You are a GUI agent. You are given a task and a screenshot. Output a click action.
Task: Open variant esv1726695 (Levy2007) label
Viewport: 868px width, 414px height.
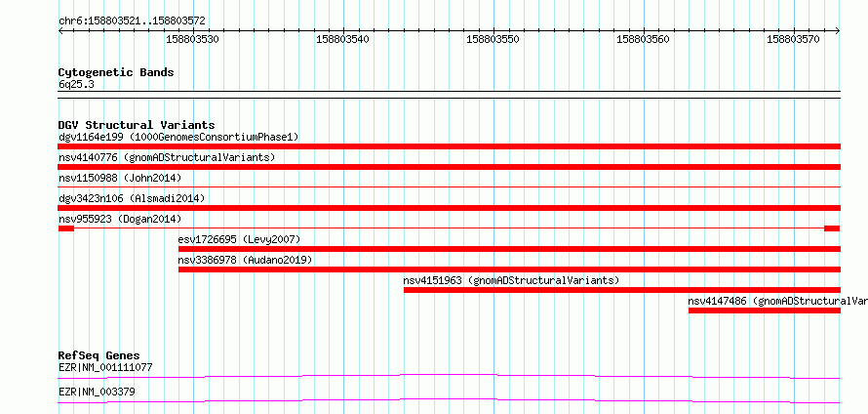[239, 239]
